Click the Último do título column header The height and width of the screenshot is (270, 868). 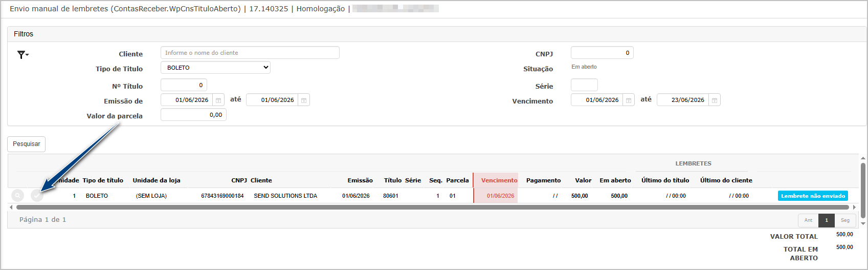(665, 180)
